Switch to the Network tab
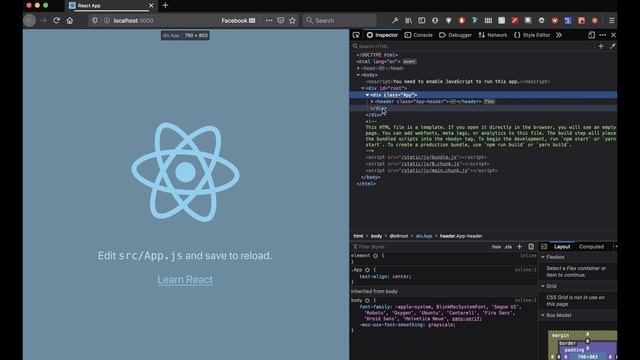Image resolution: width=640 pixels, height=360 pixels. [493, 35]
